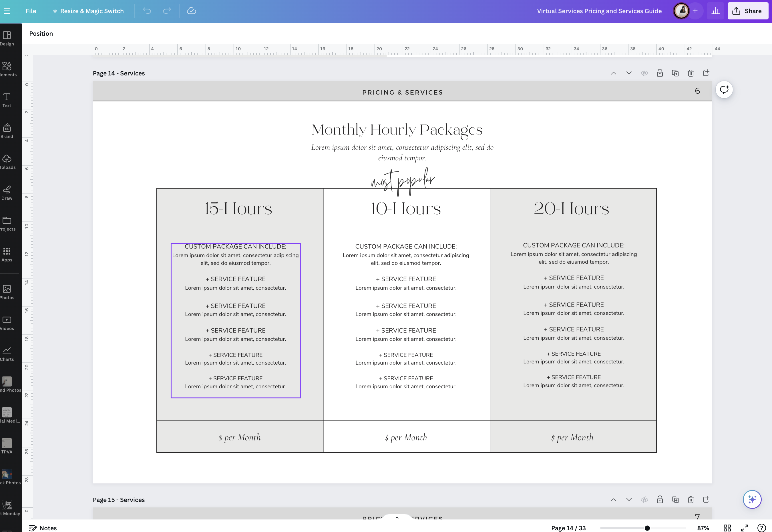Delete Page 14
Image resolution: width=772 pixels, height=532 pixels.
691,73
